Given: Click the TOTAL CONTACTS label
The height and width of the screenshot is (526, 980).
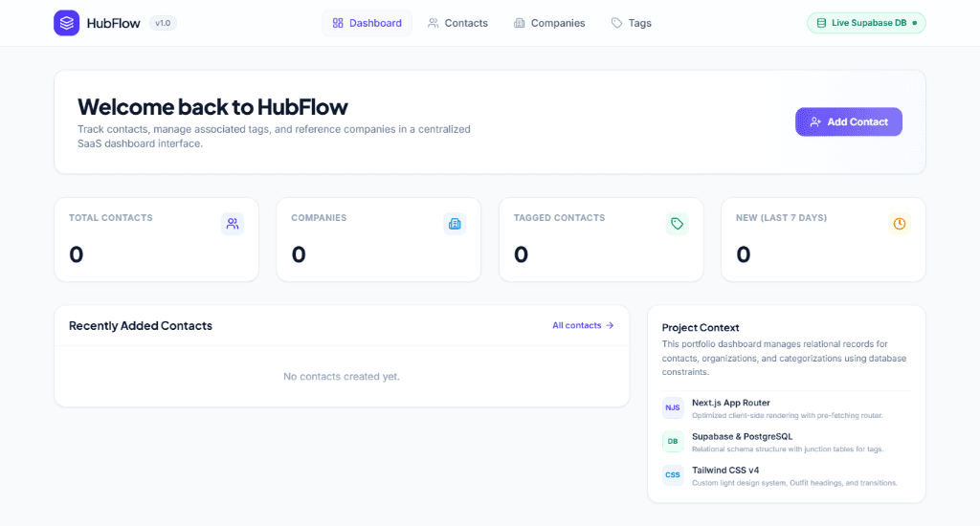Looking at the screenshot, I should pos(111,218).
